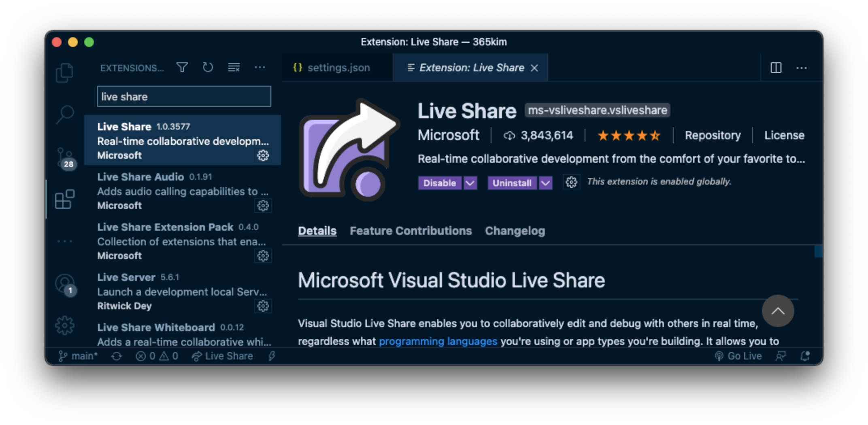868x425 pixels.
Task: Split the editor to the right
Action: (776, 68)
